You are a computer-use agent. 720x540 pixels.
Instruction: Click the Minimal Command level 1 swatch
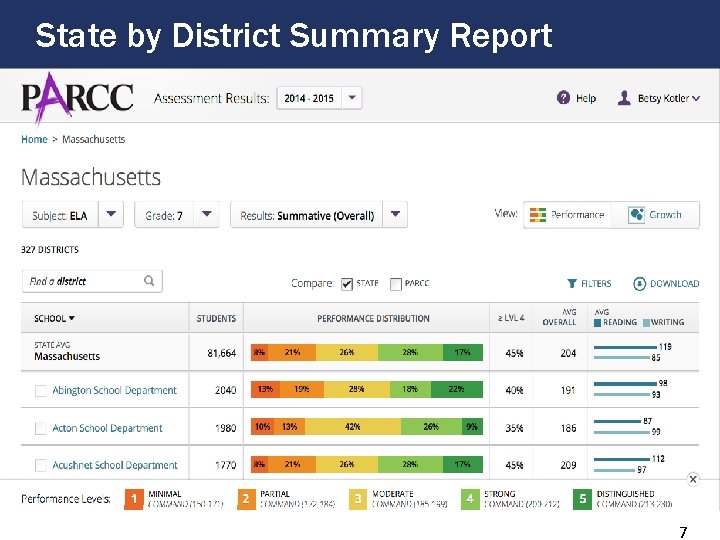click(134, 499)
